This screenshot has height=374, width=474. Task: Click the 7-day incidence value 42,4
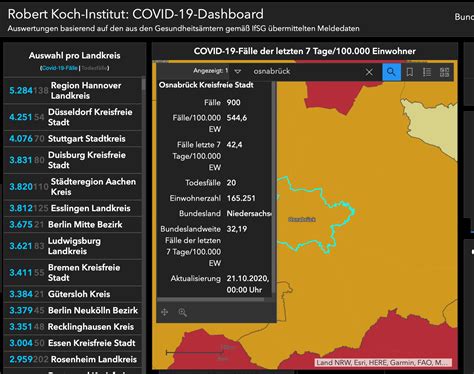tap(234, 145)
